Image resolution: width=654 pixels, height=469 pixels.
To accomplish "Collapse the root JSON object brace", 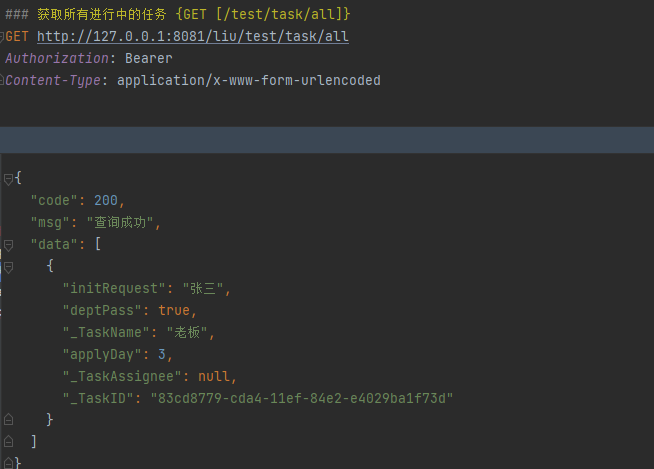I will point(8,179).
